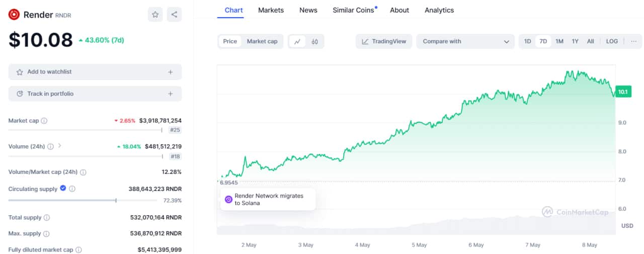This screenshot has height=254, width=644.
Task: Click the 6.9545 starting price label
Action: click(x=228, y=182)
